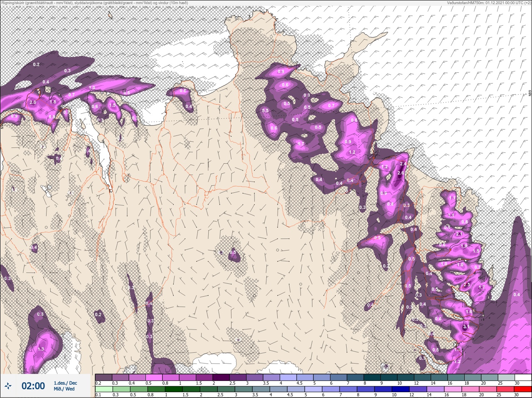Pick the dark green 1 swatch in lower scale

[173, 389]
